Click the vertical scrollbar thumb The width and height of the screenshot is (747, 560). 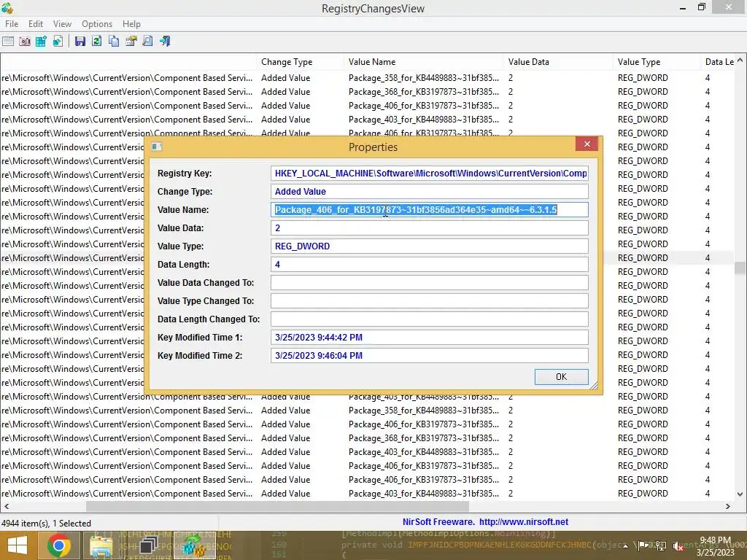click(x=740, y=268)
